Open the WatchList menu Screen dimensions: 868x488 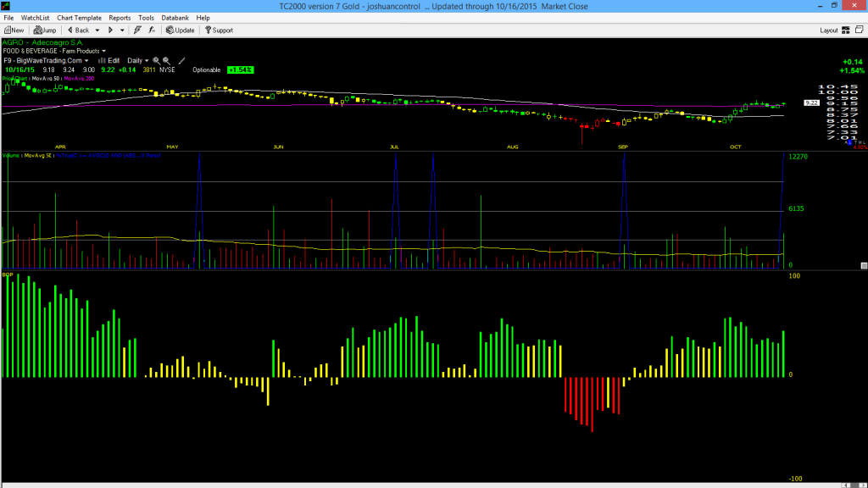tap(35, 18)
